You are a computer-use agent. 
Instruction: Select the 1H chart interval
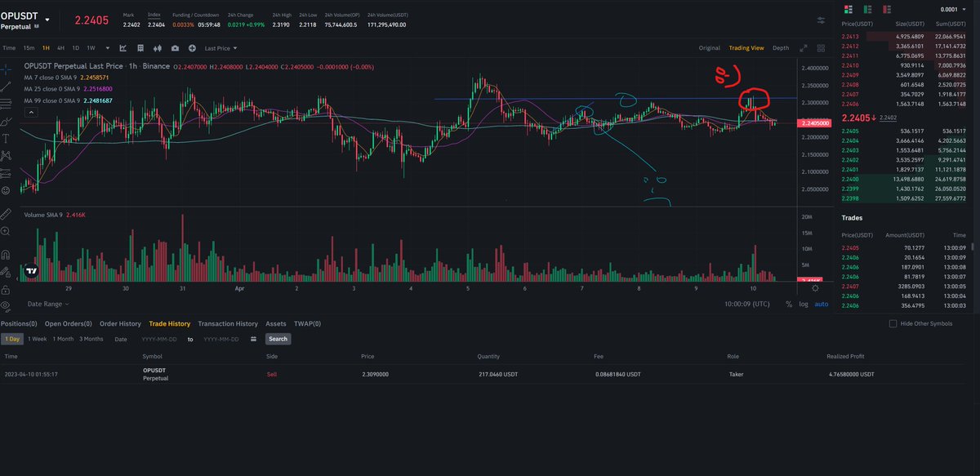click(x=47, y=48)
